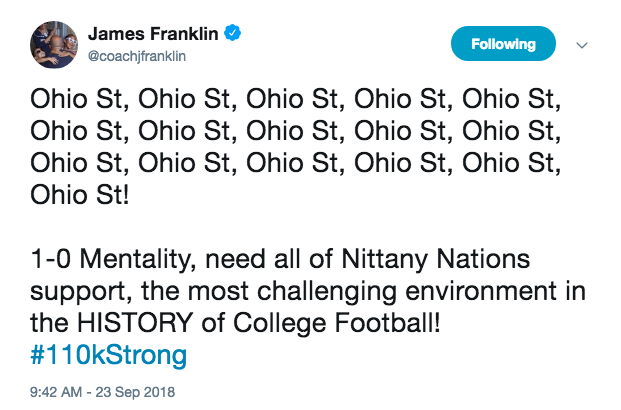Open the tweet options chevron menu
The image size is (621, 410).
coord(583,45)
